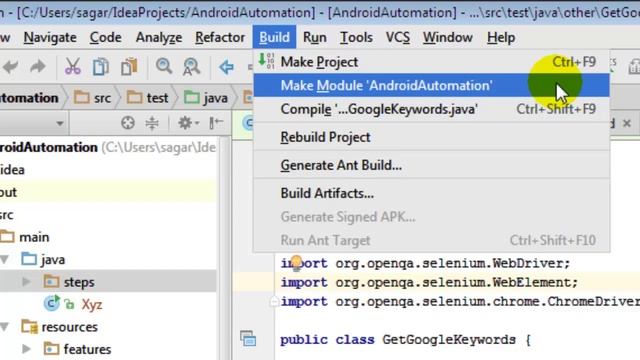Image resolution: width=640 pixels, height=360 pixels.
Task: Choose Rebuild Project
Action: [x=431, y=137]
